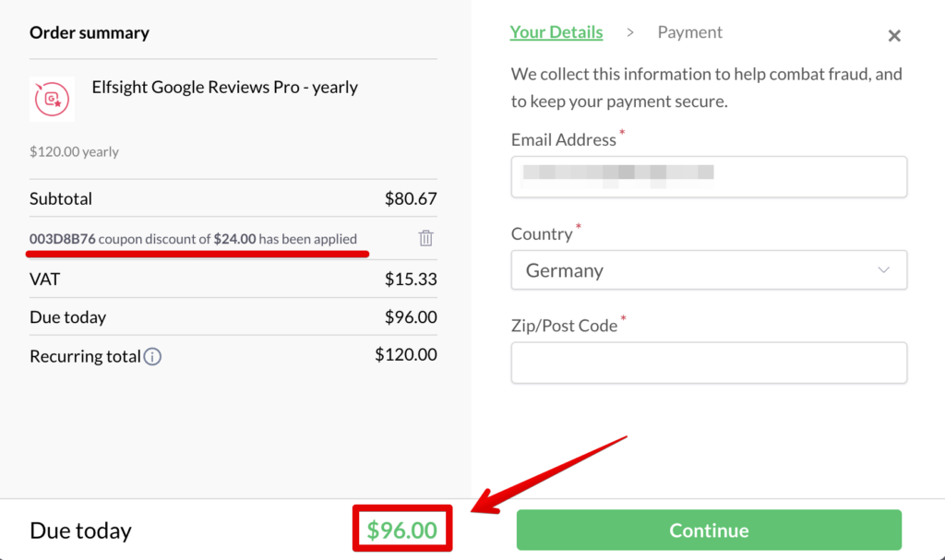Click the VAT amount $15.33
This screenshot has width=945, height=560.
tap(412, 279)
